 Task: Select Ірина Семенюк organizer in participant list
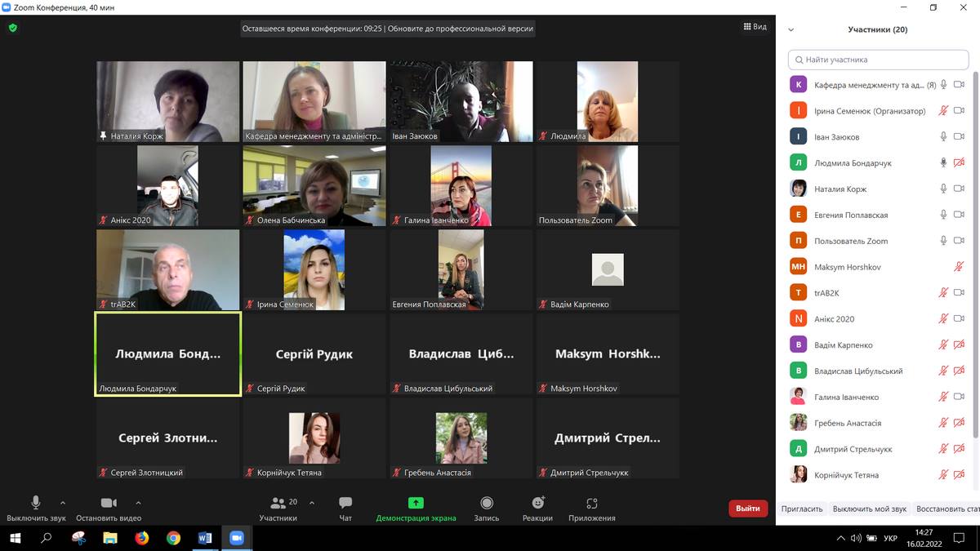870,111
